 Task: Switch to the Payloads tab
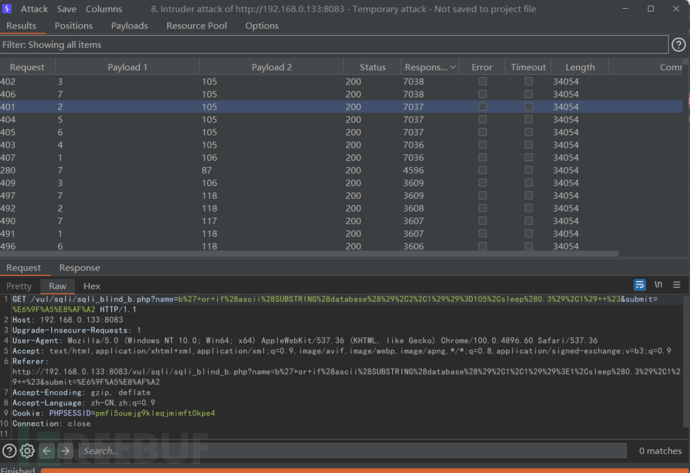(x=129, y=26)
